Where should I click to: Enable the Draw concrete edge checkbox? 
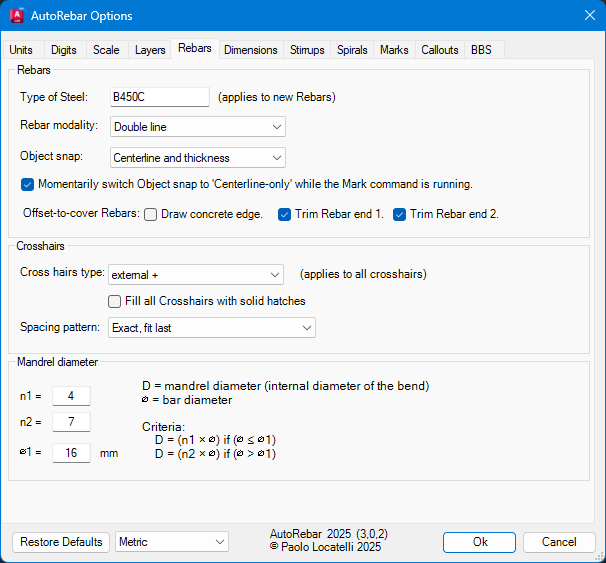coord(151,214)
